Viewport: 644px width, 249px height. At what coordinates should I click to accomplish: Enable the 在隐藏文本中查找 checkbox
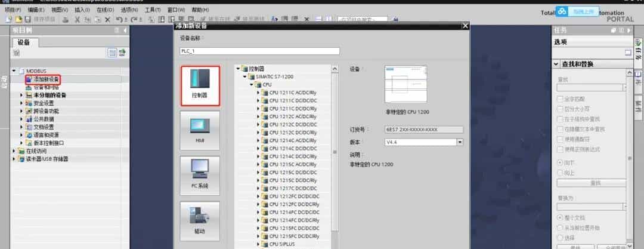click(x=559, y=129)
